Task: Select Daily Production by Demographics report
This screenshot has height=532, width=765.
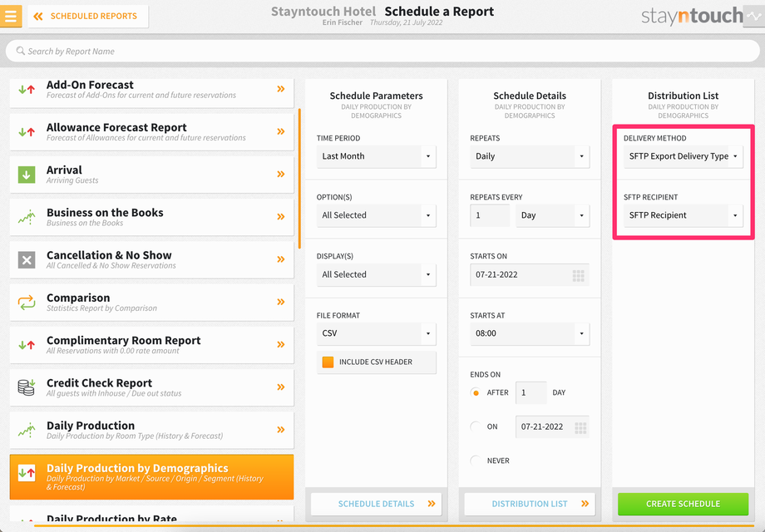Action: 151,477
